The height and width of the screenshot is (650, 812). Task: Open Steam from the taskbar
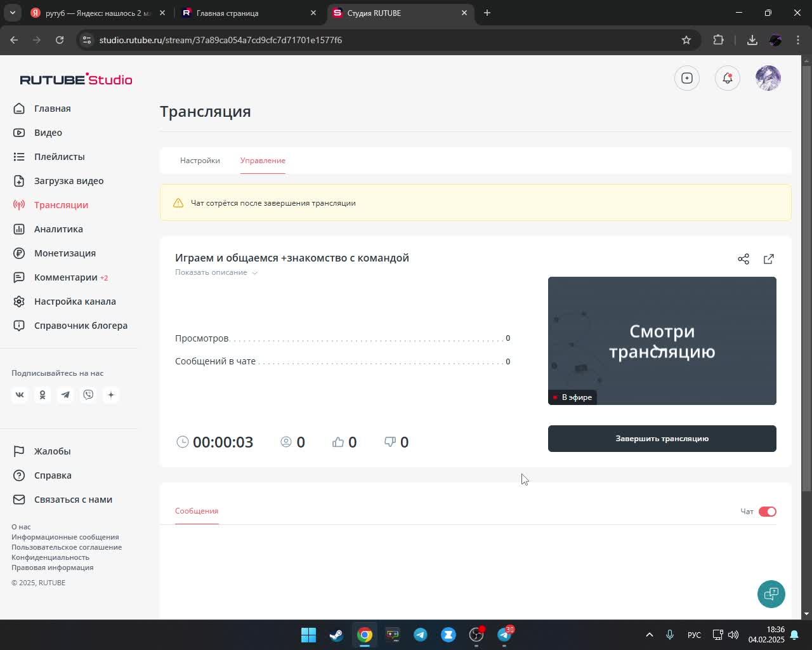point(337,635)
